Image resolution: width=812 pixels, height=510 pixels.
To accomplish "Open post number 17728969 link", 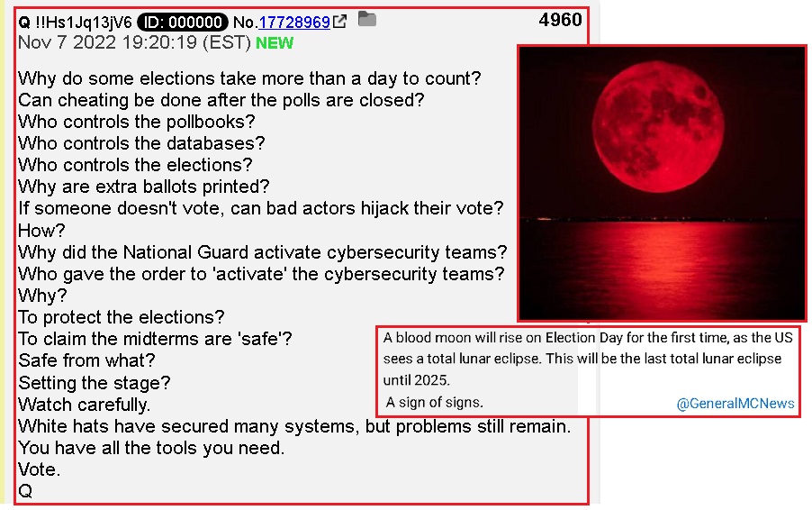I will [x=294, y=22].
